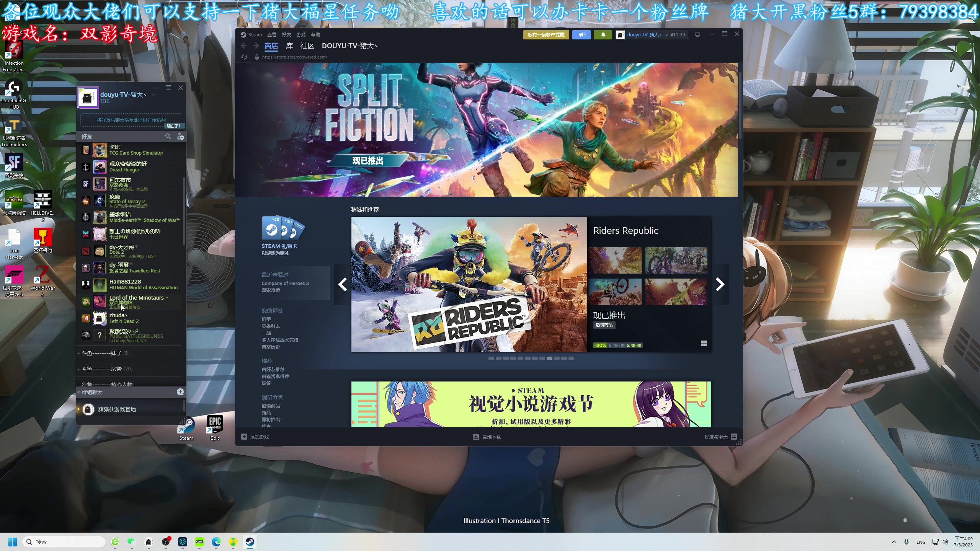Open the Steam announcements megaphone button
This screenshot has height=551, width=980.
click(x=581, y=34)
